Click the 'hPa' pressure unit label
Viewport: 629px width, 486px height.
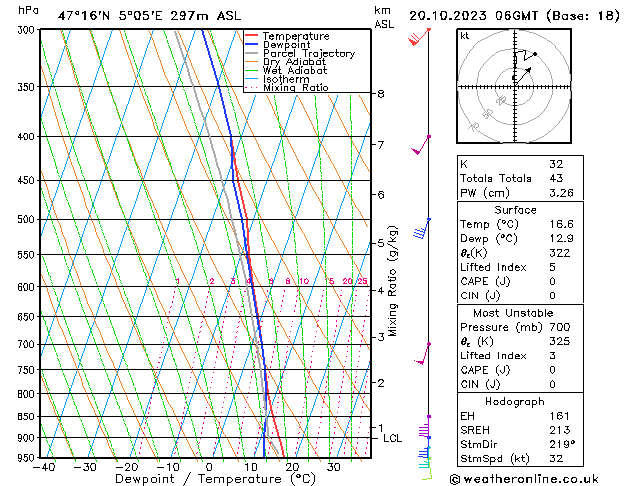pyautogui.click(x=28, y=10)
